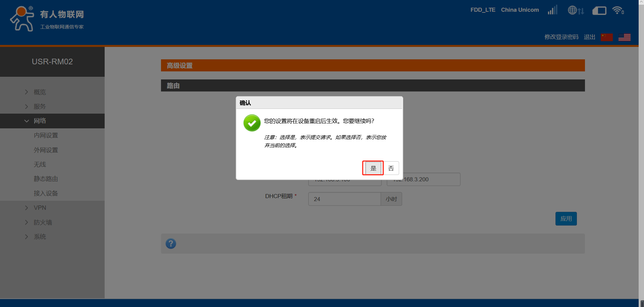Click the DHCP lease time input field
Viewport: 644px width, 307px height.
pos(344,199)
